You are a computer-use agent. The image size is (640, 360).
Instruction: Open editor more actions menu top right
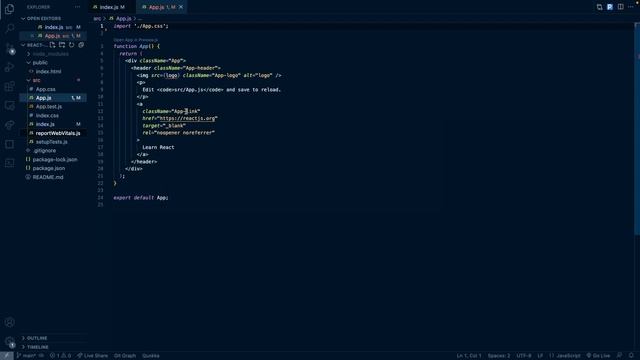click(x=631, y=7)
